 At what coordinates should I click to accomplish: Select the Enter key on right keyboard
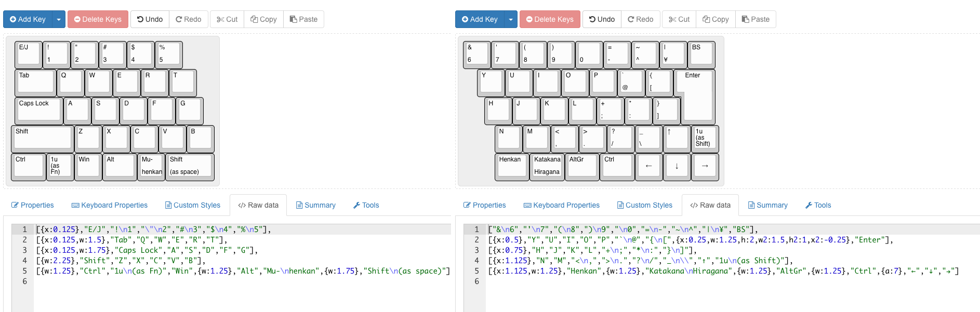[x=697, y=97]
